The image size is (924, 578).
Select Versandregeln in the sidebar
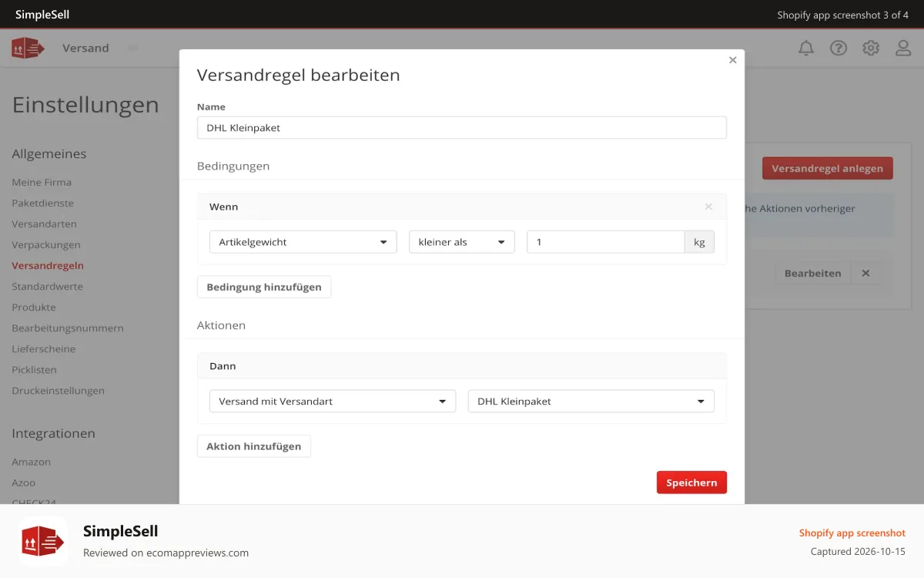point(48,266)
